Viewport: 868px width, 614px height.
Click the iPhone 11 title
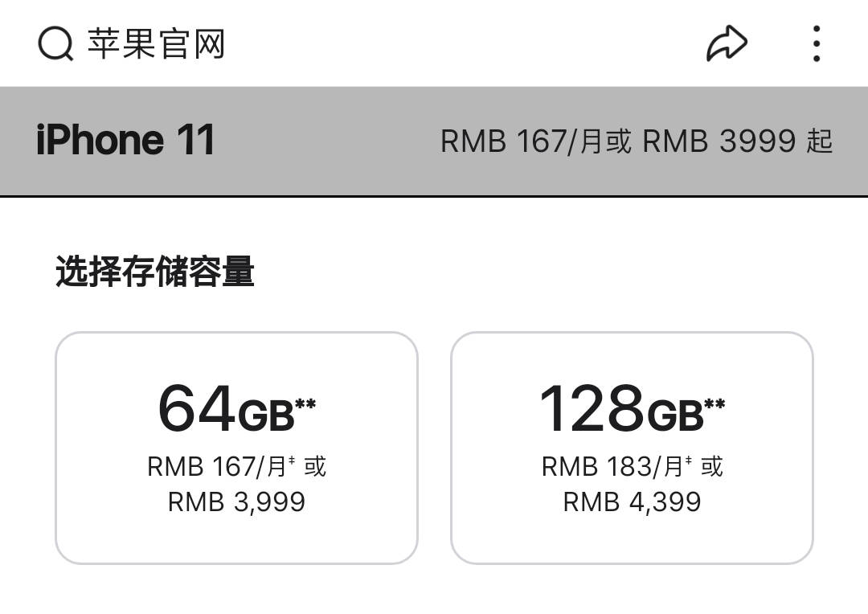[125, 140]
